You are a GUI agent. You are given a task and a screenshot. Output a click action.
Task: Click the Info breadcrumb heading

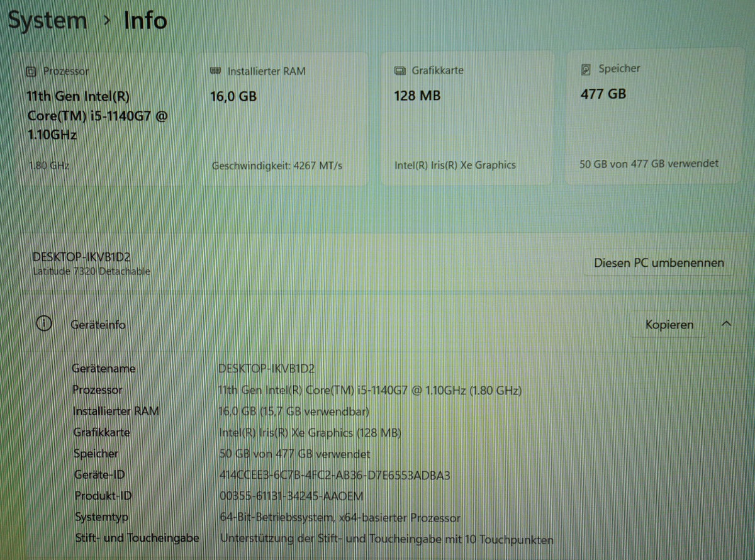pyautogui.click(x=145, y=20)
